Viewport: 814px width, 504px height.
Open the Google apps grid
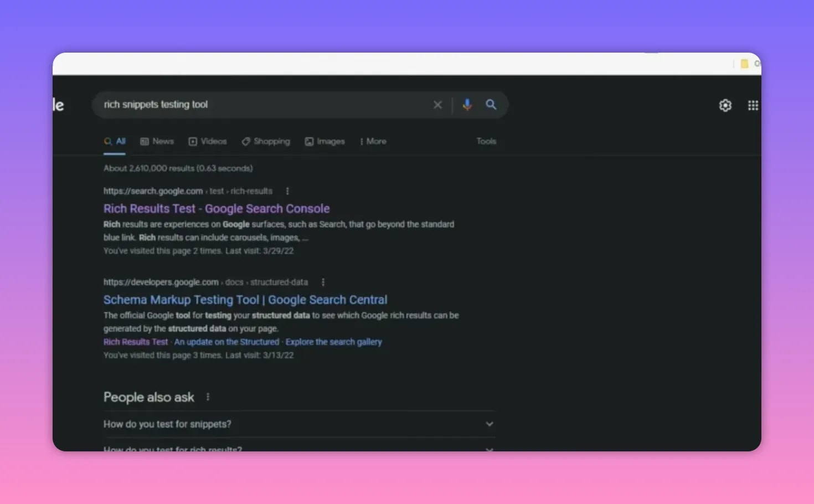click(753, 105)
